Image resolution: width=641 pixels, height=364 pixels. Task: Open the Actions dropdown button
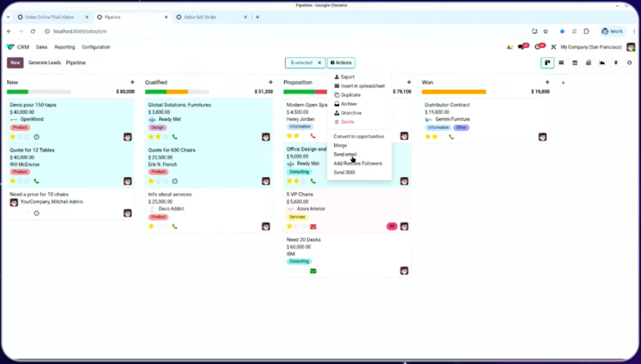click(341, 63)
